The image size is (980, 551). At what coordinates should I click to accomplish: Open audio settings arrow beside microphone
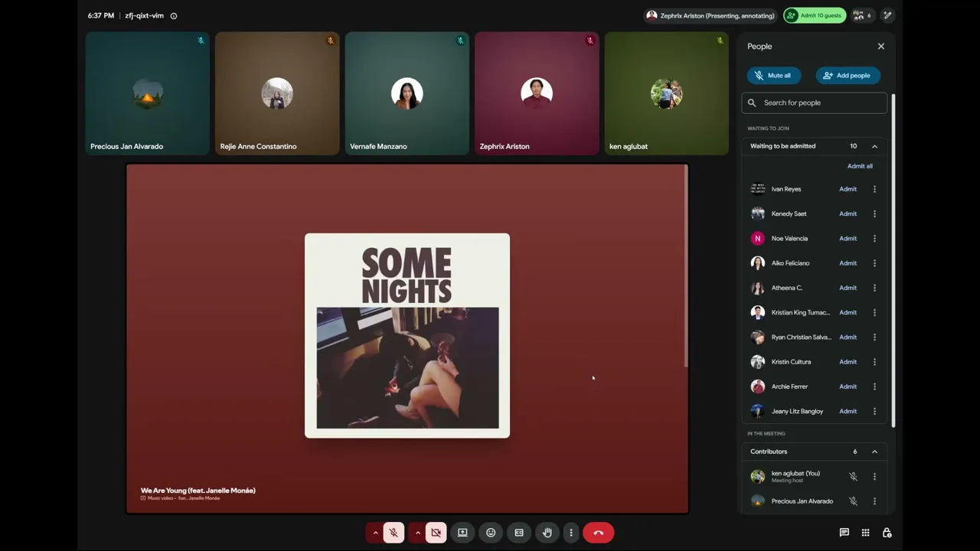coord(375,533)
